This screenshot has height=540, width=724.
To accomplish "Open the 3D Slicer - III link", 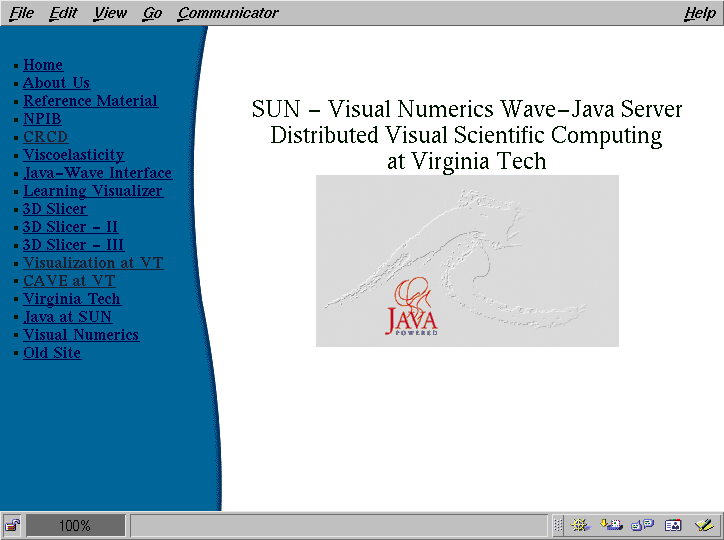I will click(73, 245).
